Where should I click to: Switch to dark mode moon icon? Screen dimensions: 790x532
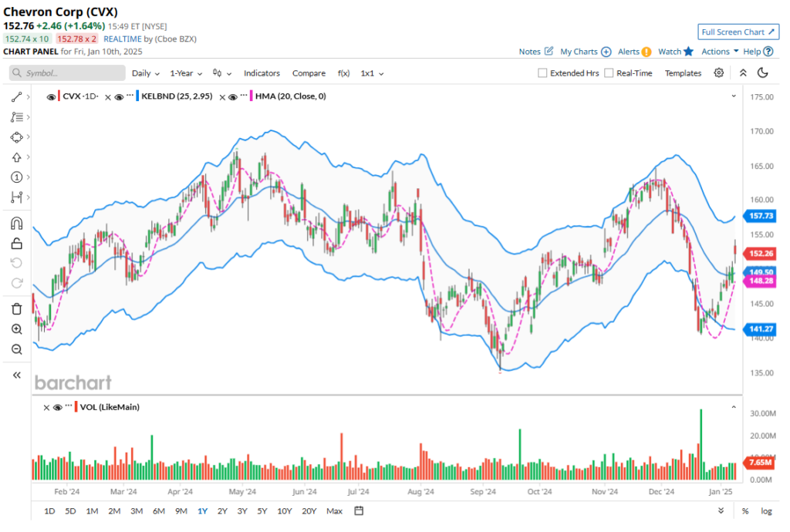tap(762, 73)
